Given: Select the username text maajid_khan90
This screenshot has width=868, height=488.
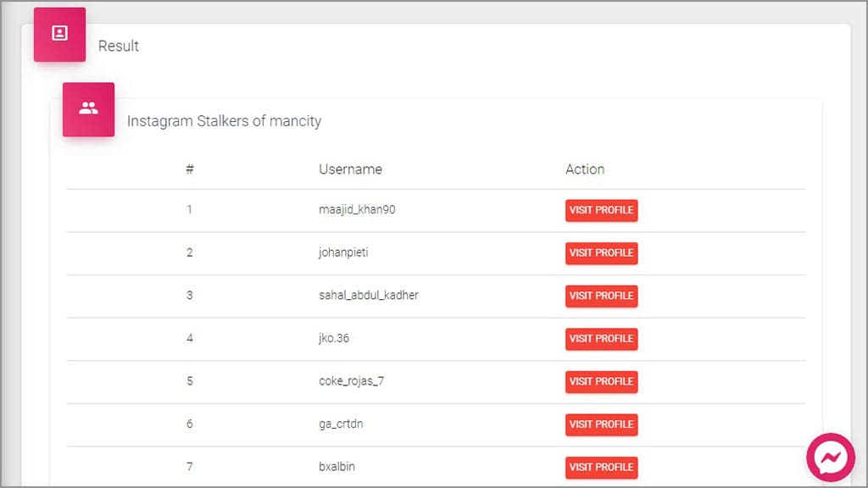Looking at the screenshot, I should tap(357, 209).
